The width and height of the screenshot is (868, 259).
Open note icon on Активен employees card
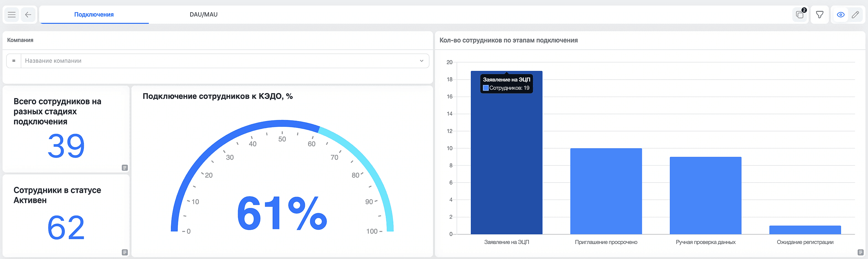coord(125,252)
